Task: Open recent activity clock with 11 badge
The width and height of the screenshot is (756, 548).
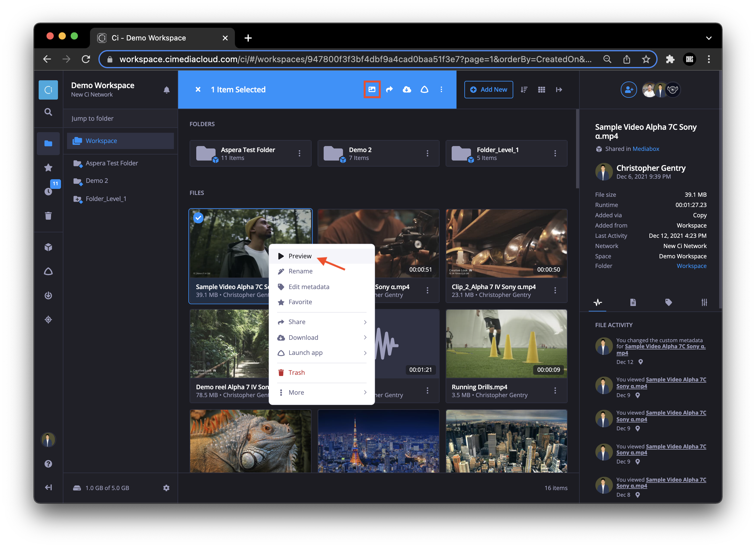Action: (48, 192)
